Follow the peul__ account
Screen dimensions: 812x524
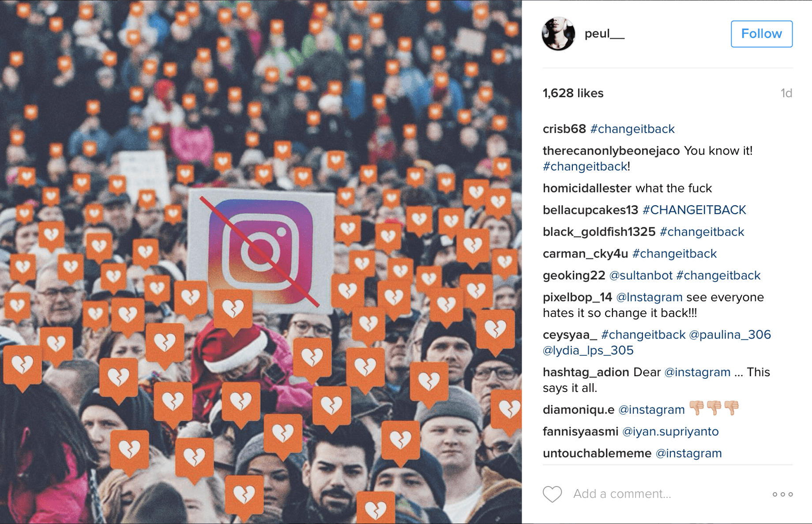coord(761,34)
